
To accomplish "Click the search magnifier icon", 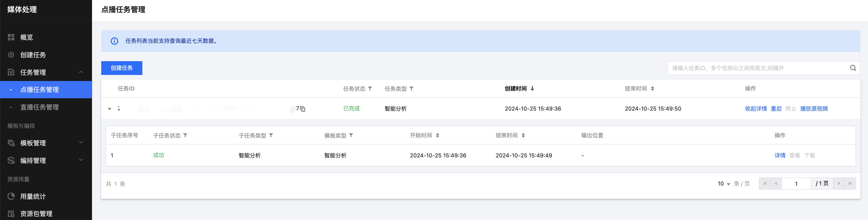I will (x=853, y=68).
